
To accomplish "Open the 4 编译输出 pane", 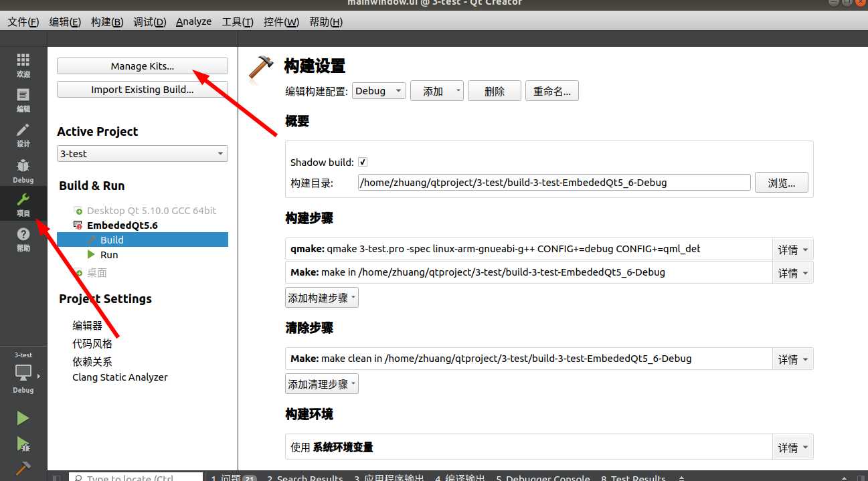I will [460, 478].
